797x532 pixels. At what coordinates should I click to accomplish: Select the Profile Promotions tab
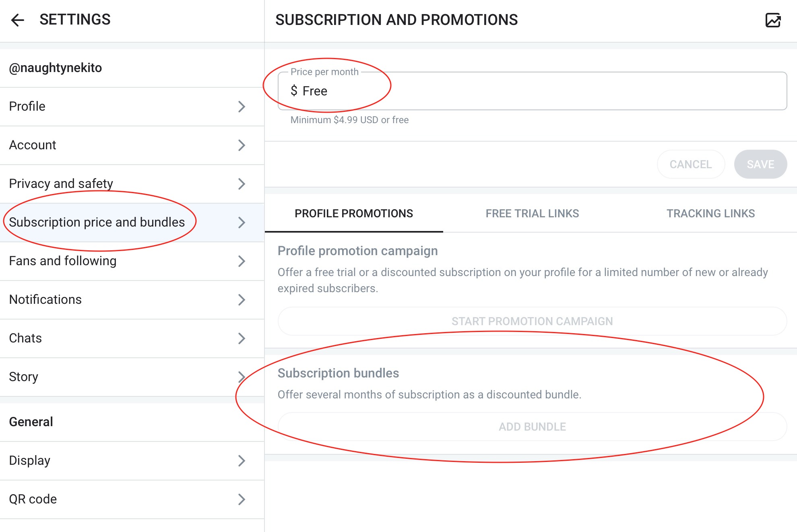pos(354,214)
